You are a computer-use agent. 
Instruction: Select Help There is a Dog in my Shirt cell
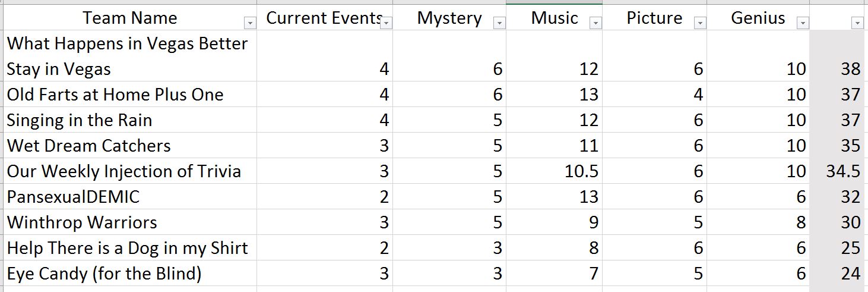click(x=130, y=248)
